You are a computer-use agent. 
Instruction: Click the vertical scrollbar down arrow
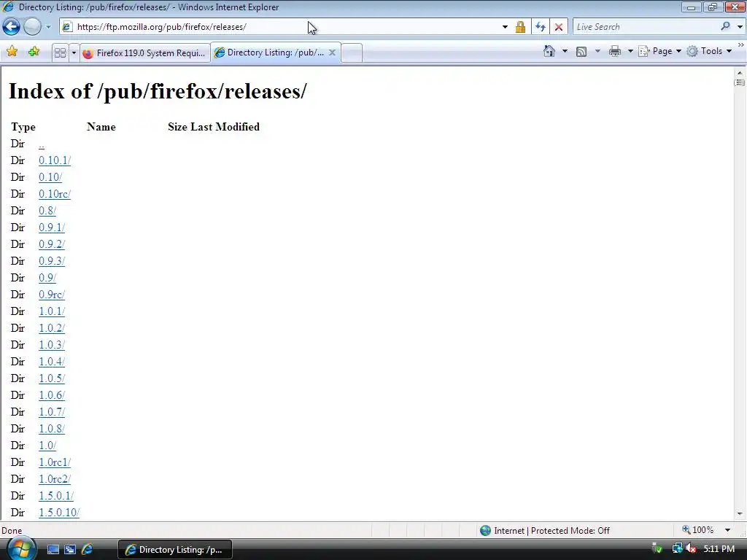click(x=740, y=514)
